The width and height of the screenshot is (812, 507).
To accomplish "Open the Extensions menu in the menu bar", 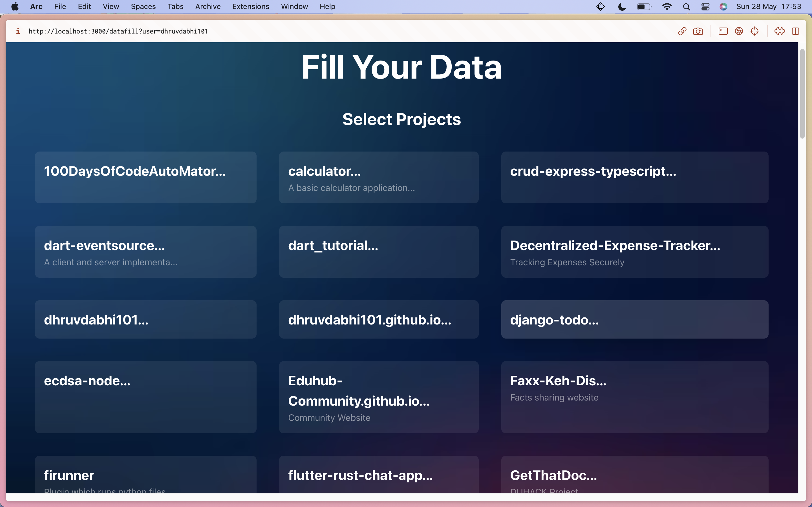I will pos(251,7).
